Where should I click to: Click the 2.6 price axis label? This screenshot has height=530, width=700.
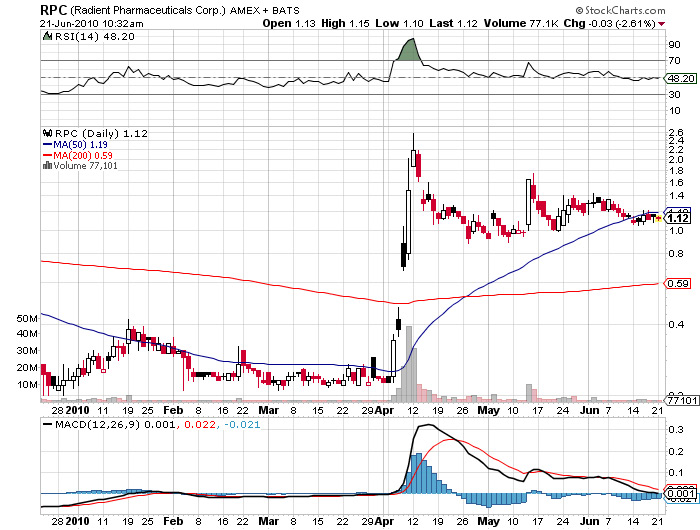(676, 132)
